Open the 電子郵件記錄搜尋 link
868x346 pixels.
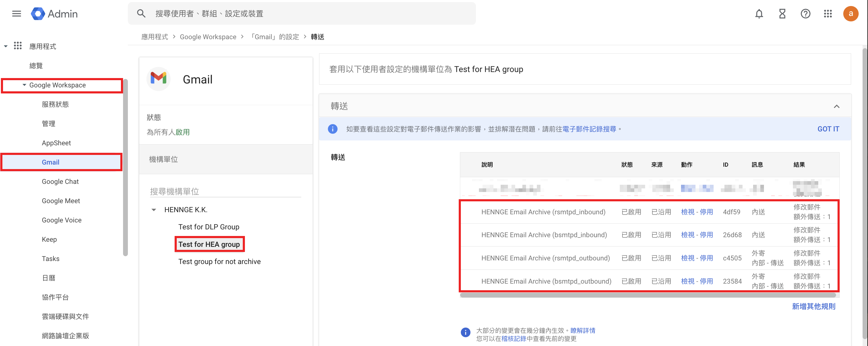[x=589, y=129]
